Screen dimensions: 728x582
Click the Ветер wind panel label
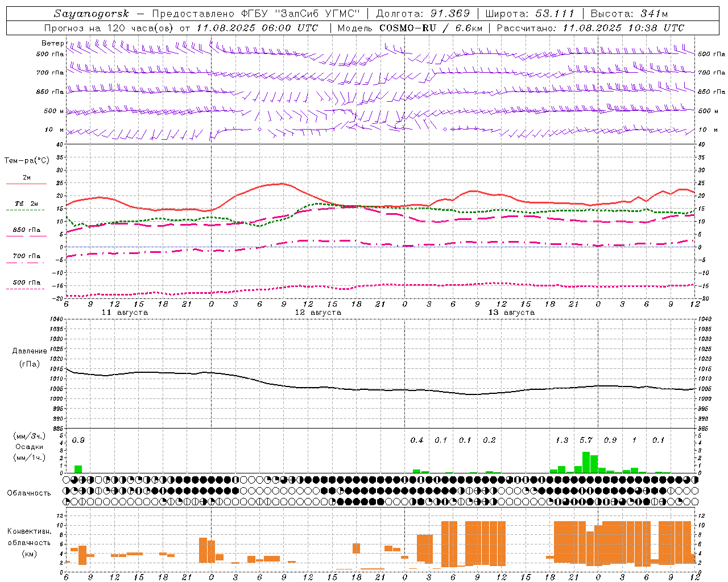52,43
